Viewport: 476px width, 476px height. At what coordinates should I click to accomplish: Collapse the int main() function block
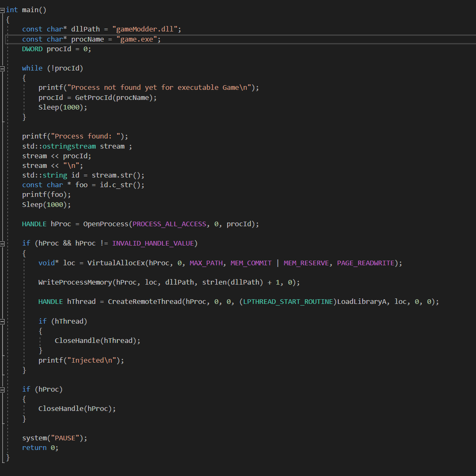pos(2,10)
